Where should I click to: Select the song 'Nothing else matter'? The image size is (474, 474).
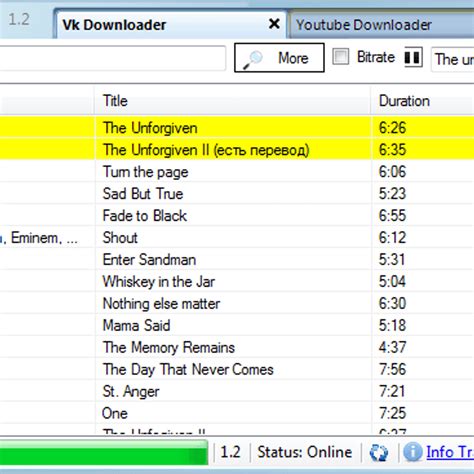[x=237, y=304]
